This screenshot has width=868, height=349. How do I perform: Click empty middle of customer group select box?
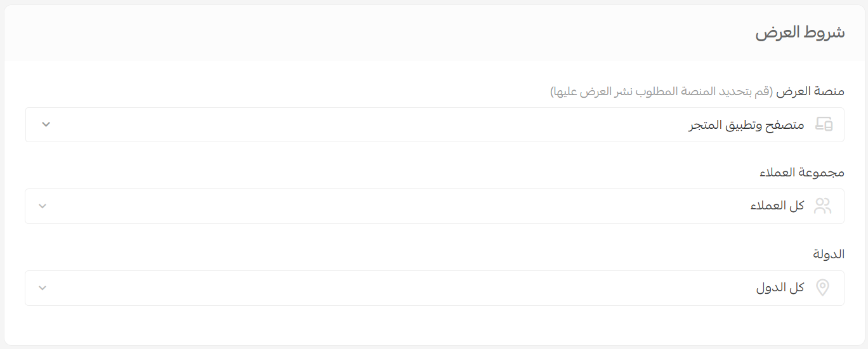[381, 206]
